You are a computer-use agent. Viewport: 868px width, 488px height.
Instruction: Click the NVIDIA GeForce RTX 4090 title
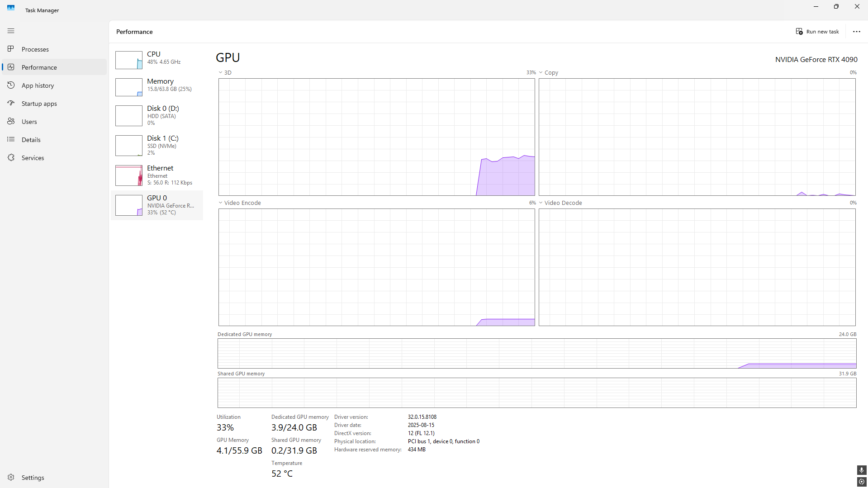pyautogui.click(x=816, y=59)
